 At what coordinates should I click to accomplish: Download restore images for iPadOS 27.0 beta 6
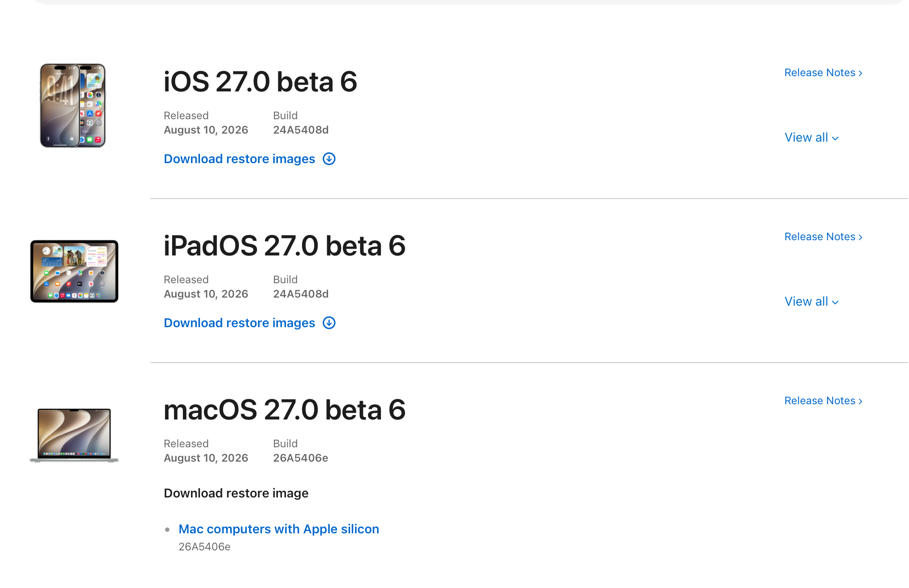click(239, 323)
